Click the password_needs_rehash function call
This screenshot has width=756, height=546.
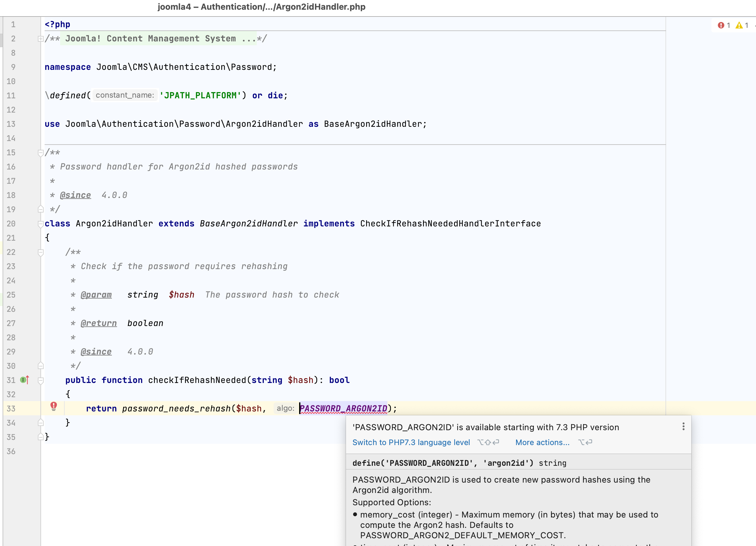click(176, 409)
